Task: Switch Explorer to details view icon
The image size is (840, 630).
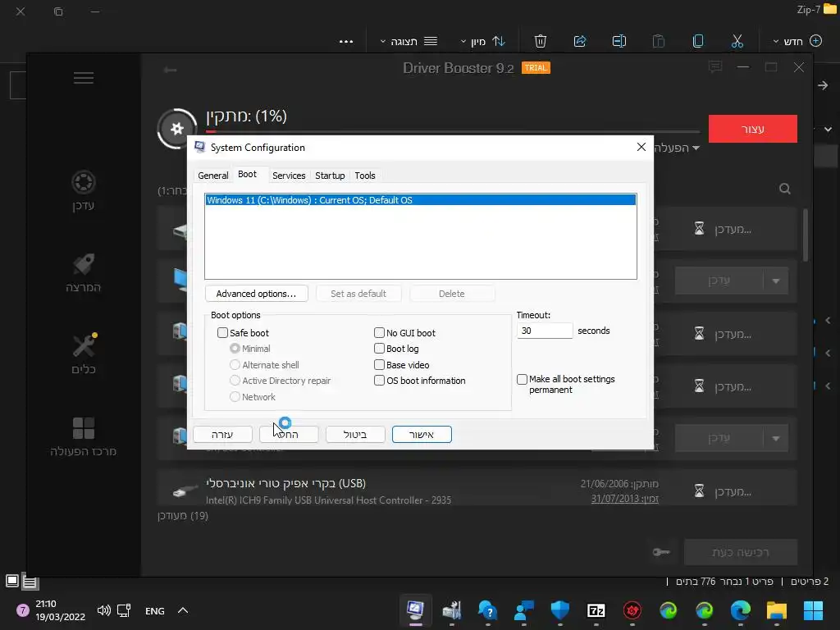Action: coord(30,582)
